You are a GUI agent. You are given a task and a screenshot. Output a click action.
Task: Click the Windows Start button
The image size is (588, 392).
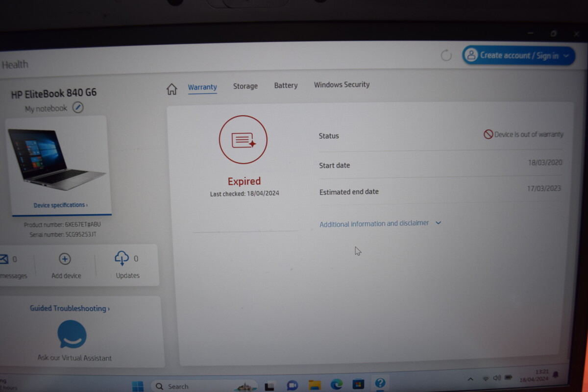[x=138, y=386]
